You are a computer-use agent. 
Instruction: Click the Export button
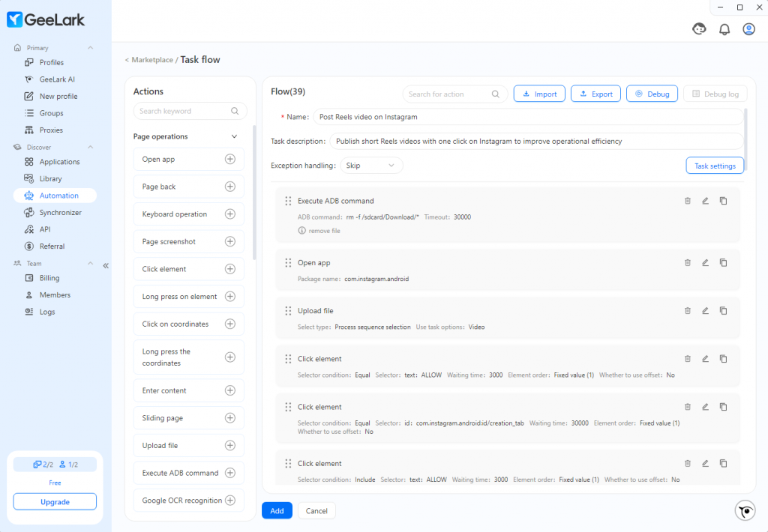595,94
